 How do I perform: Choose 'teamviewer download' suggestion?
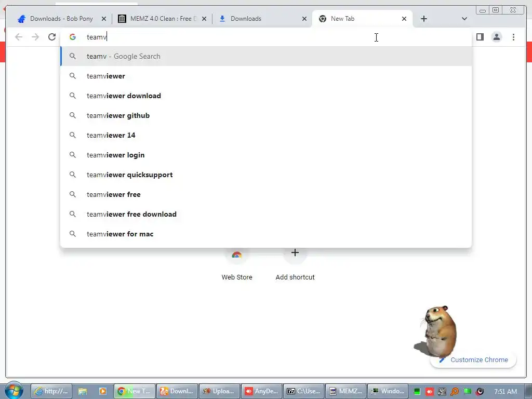266,96
